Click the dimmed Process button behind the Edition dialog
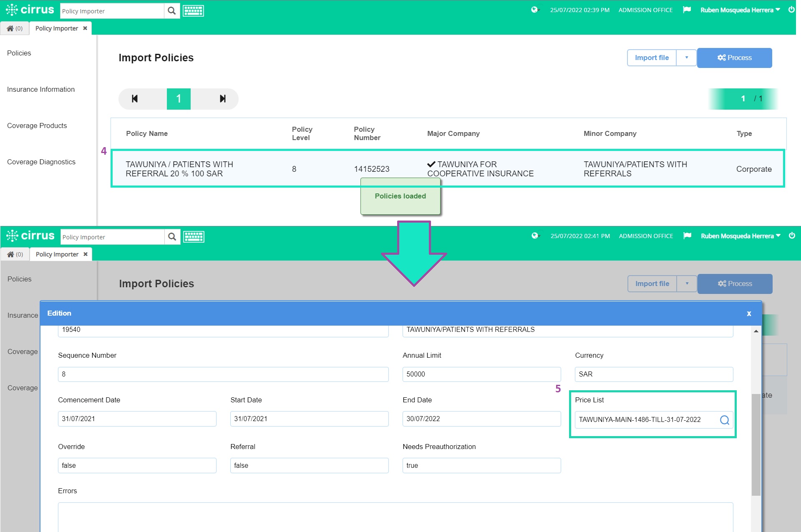801x532 pixels. 735,284
